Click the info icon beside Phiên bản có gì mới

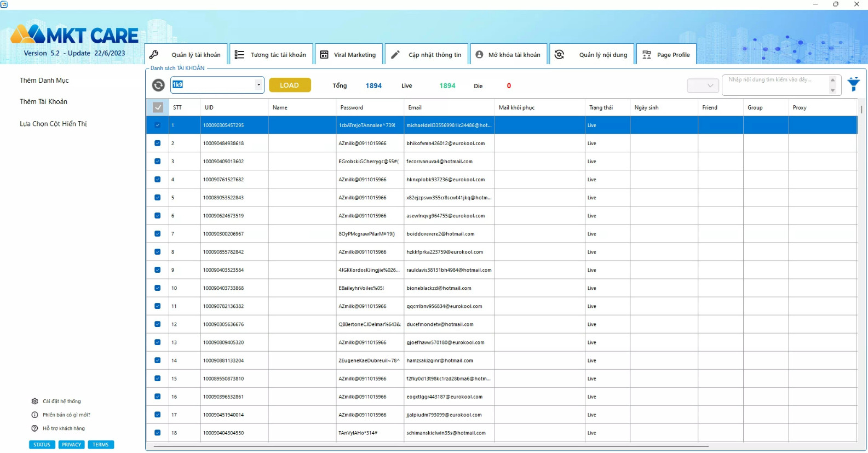(x=35, y=415)
